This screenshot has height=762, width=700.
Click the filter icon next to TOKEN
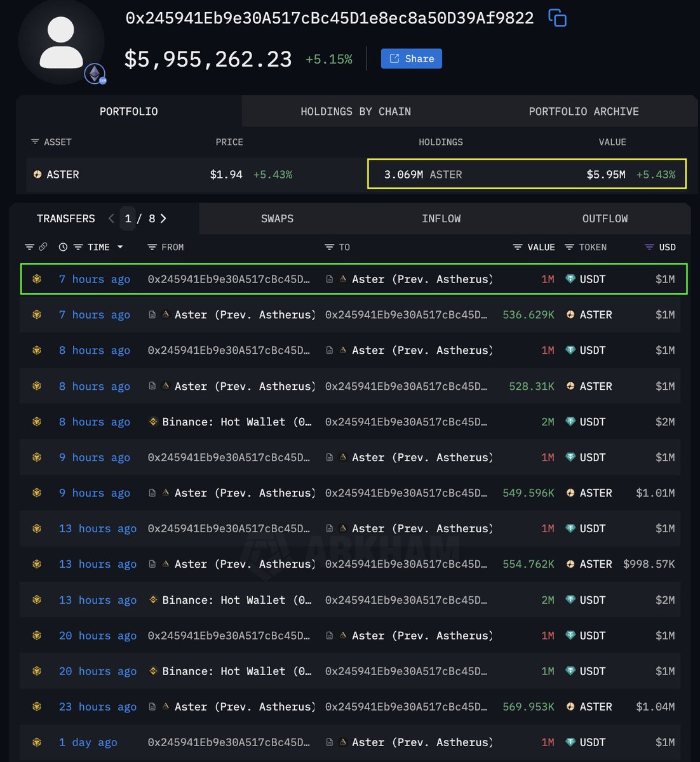click(569, 247)
